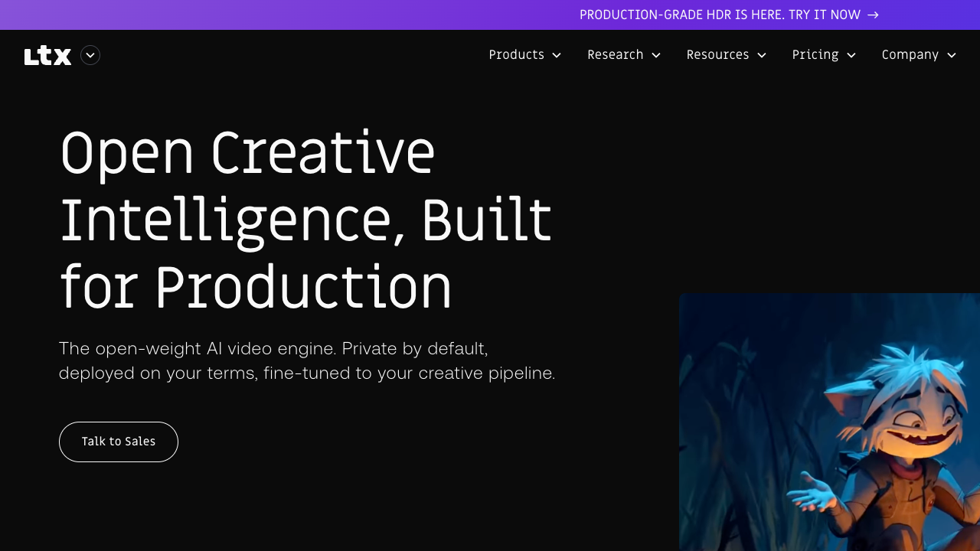The width and height of the screenshot is (980, 551).
Task: Expand the Research chevron arrow
Action: coord(656,55)
